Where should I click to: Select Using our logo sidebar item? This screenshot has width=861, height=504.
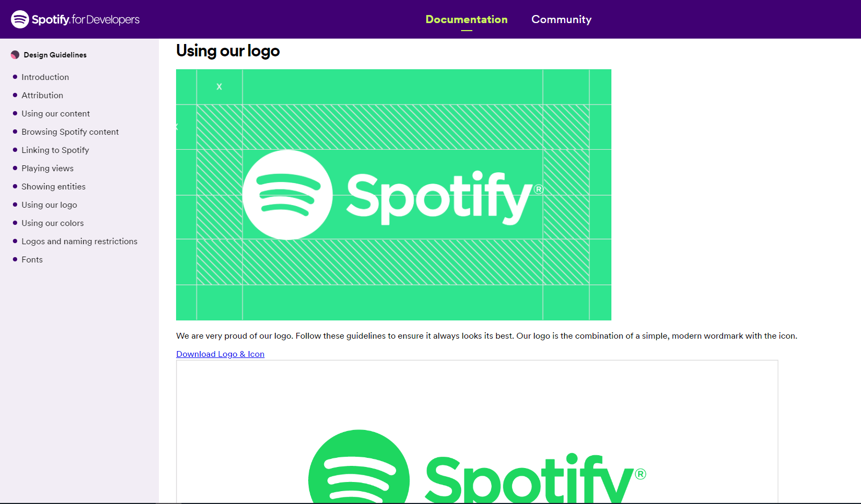[49, 205]
